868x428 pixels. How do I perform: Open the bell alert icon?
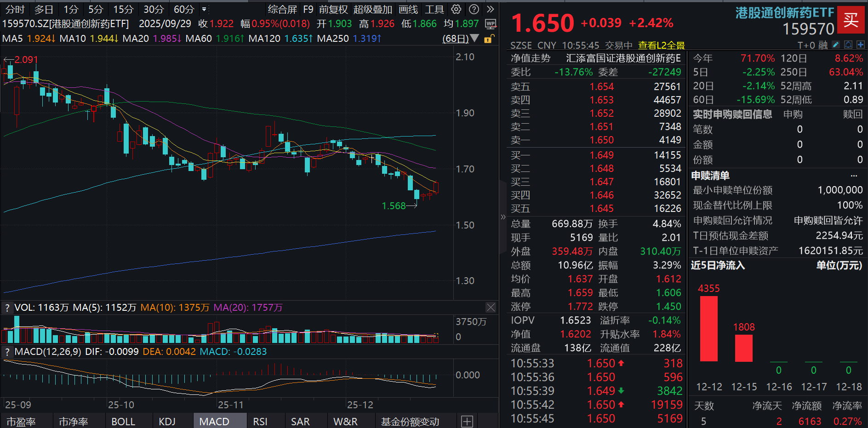pyautogui.click(x=847, y=45)
